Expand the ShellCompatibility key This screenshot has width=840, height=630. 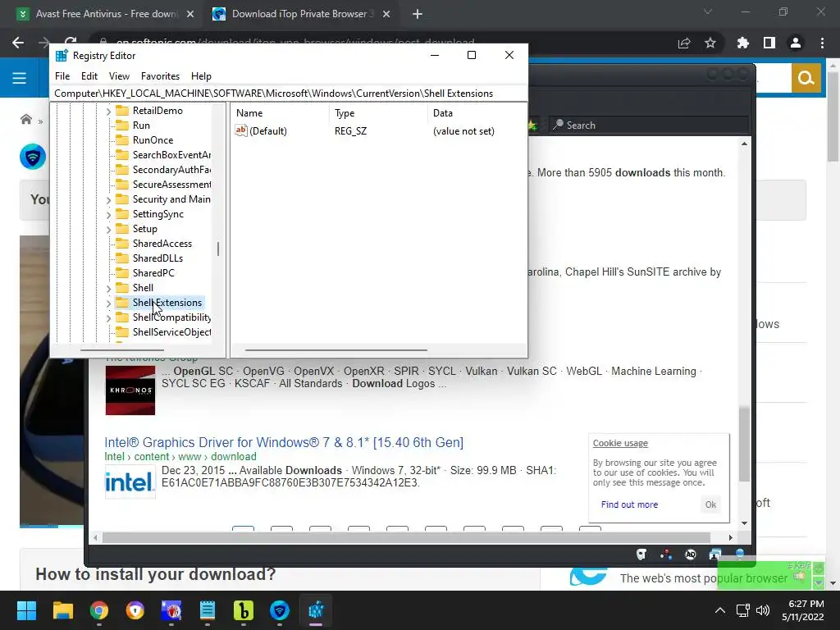point(109,317)
